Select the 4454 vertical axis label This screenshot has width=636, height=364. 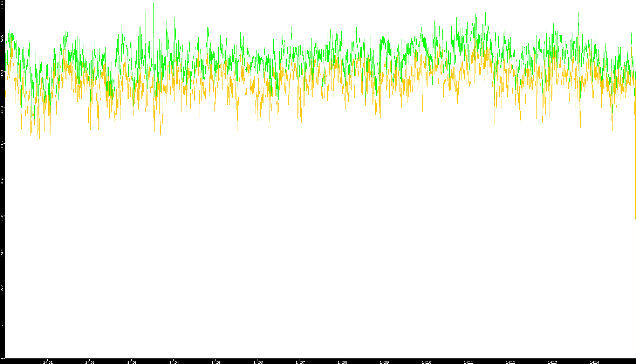click(x=2, y=109)
